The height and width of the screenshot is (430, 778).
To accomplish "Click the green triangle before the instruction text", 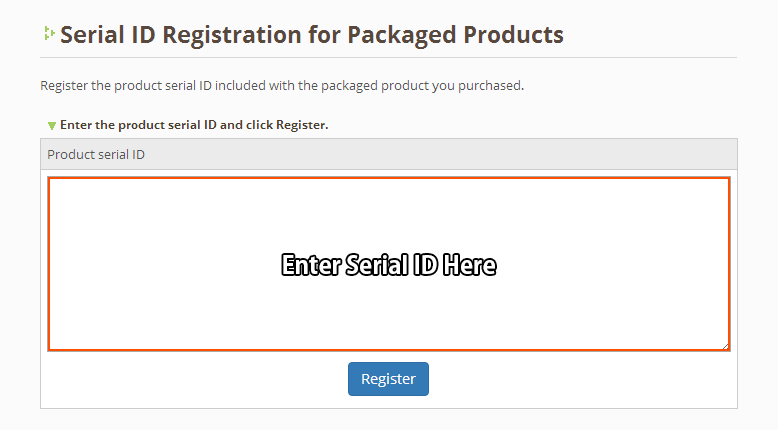I will point(52,126).
